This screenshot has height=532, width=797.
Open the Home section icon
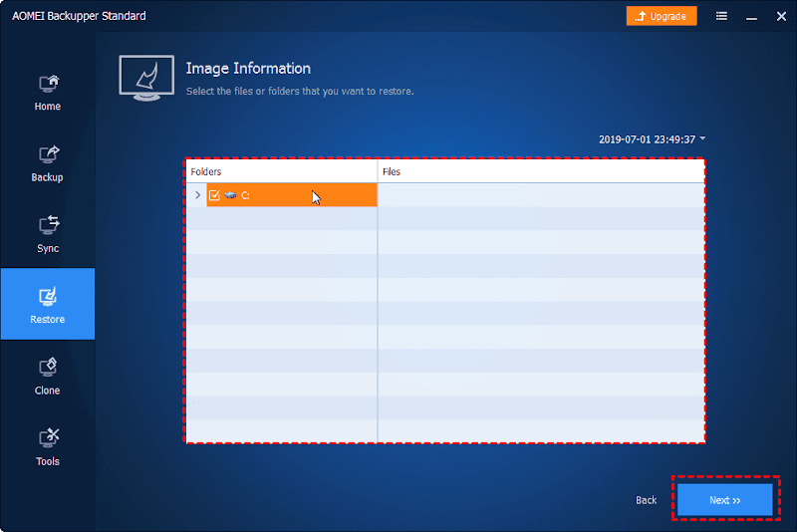[x=48, y=85]
